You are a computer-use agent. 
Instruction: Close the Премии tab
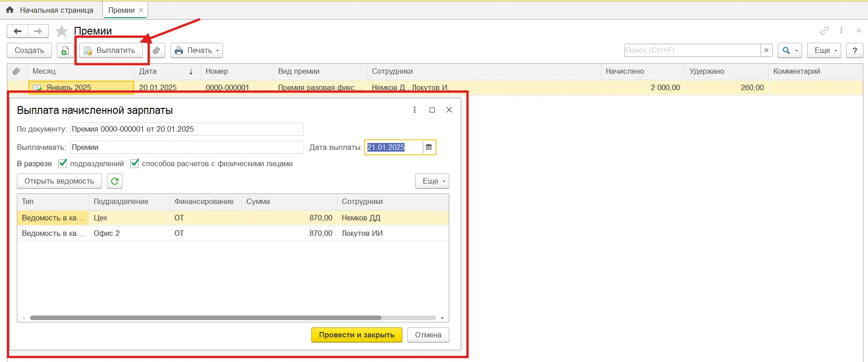pos(141,10)
